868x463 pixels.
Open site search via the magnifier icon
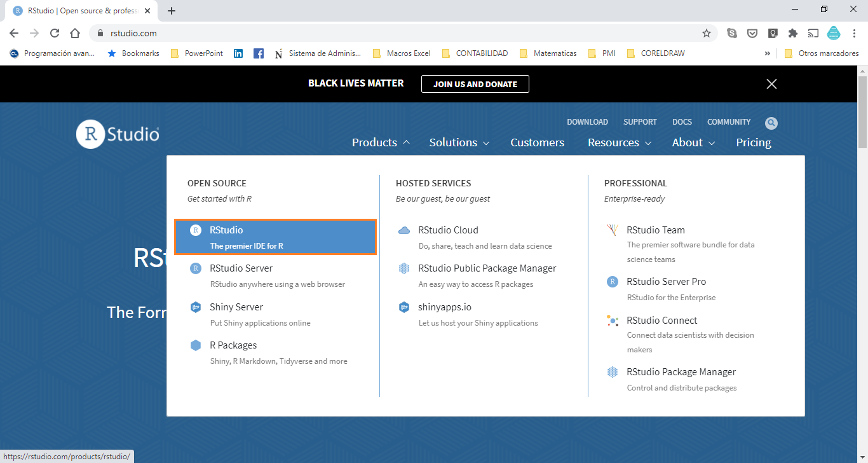(771, 123)
